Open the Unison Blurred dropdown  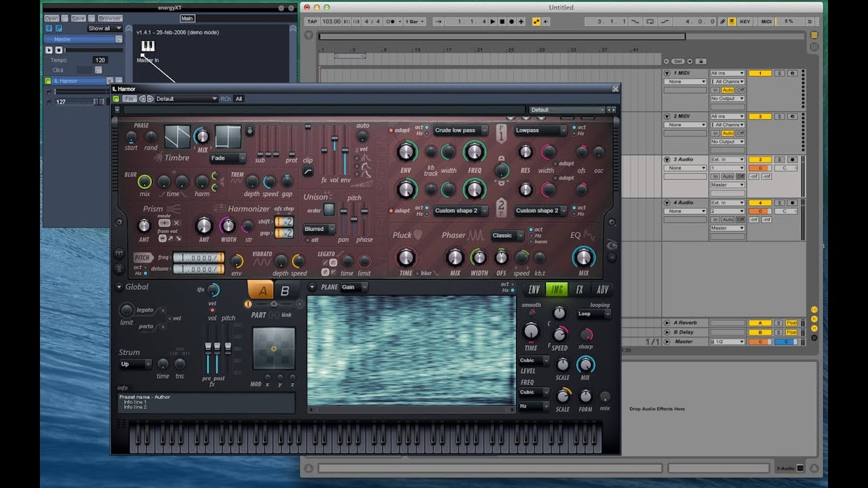pyautogui.click(x=320, y=229)
